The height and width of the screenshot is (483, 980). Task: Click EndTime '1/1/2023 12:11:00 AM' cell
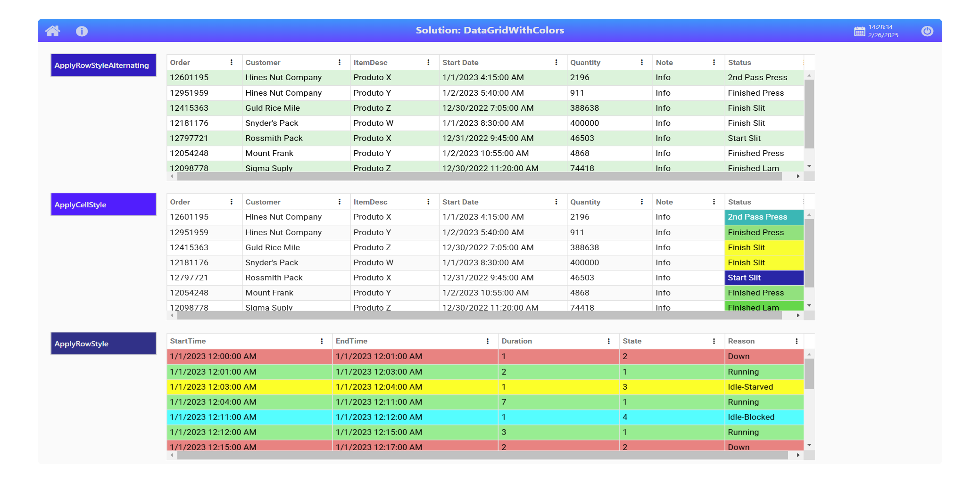point(379,402)
